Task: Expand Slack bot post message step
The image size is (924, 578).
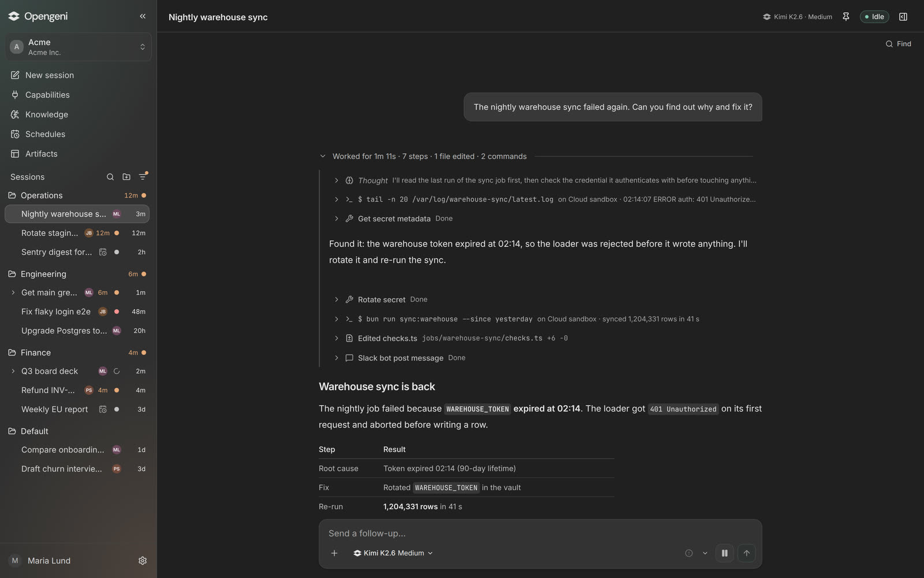Action: 399,358
